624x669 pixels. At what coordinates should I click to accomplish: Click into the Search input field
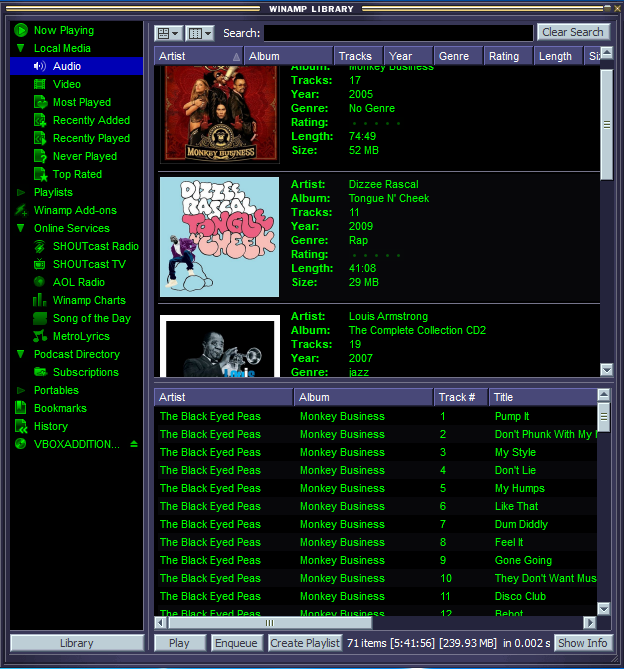(x=398, y=33)
